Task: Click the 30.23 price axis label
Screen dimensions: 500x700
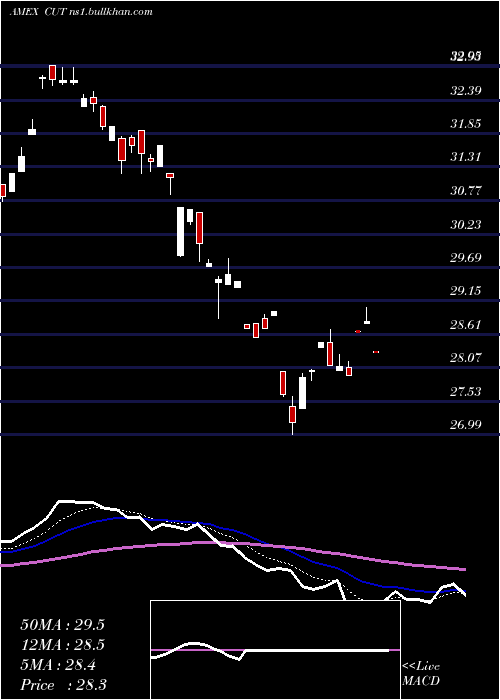Action: pos(466,225)
